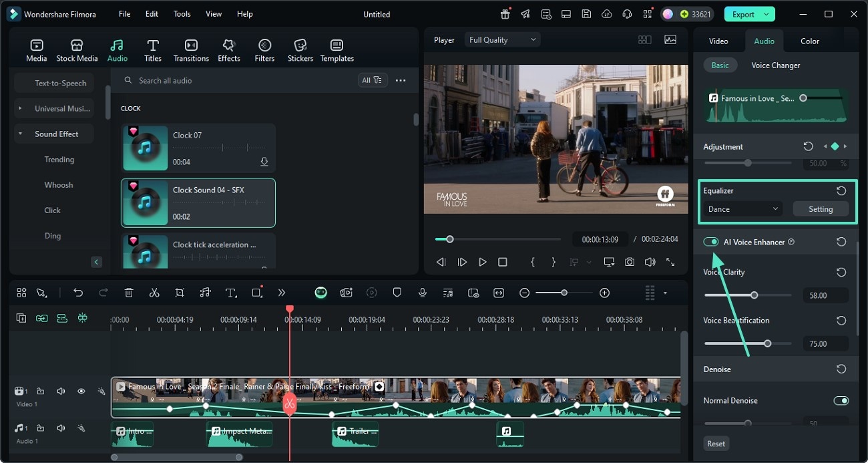
Task: Click the Delete trash icon
Action: click(129, 293)
